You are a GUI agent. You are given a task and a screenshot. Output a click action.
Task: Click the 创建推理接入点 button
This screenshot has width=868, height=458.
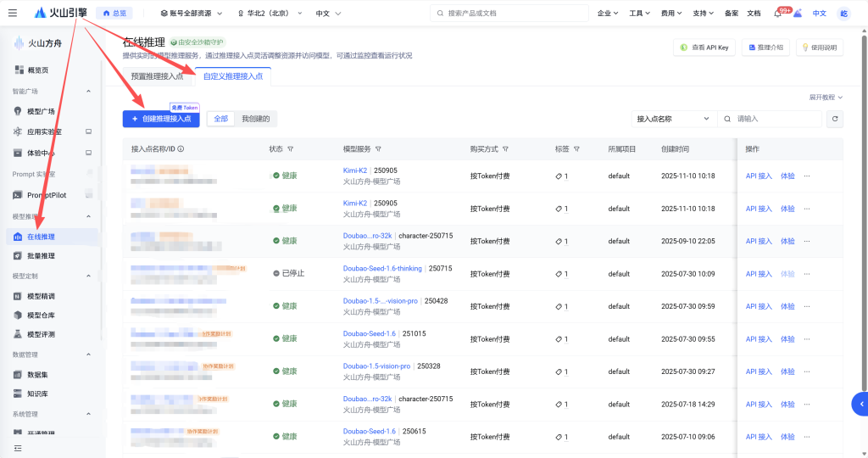tap(161, 119)
